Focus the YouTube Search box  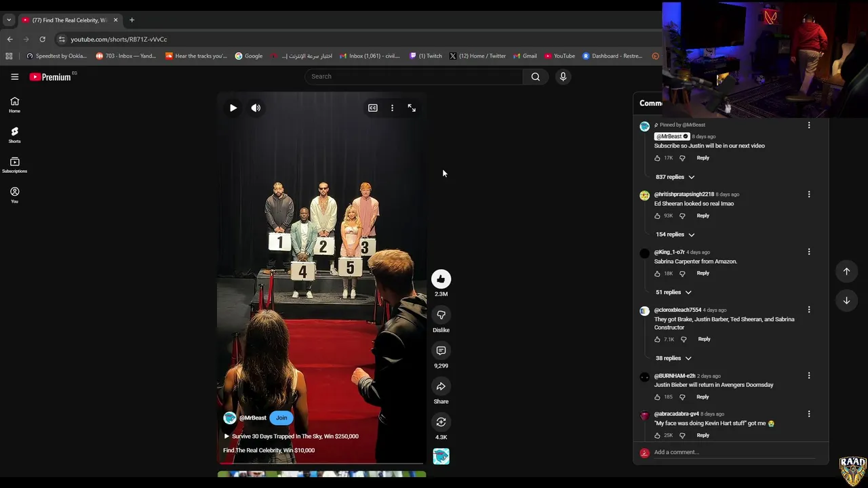pyautogui.click(x=414, y=77)
